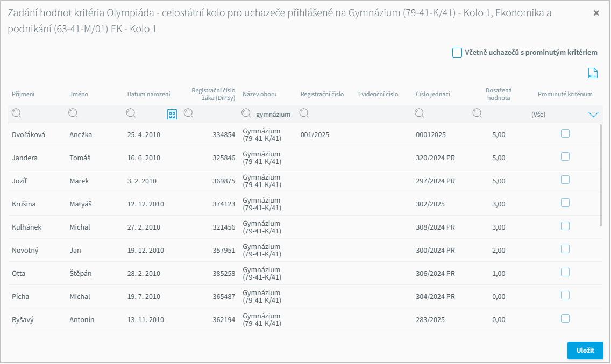
Task: Edit Dosažená hodnota 3,00 for Krušina
Action: pos(499,204)
